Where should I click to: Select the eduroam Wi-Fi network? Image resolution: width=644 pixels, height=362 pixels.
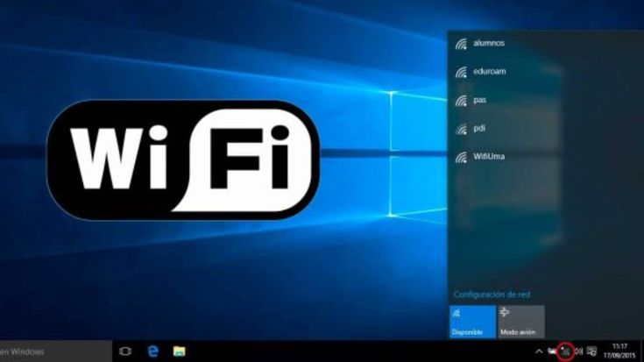[545, 72]
